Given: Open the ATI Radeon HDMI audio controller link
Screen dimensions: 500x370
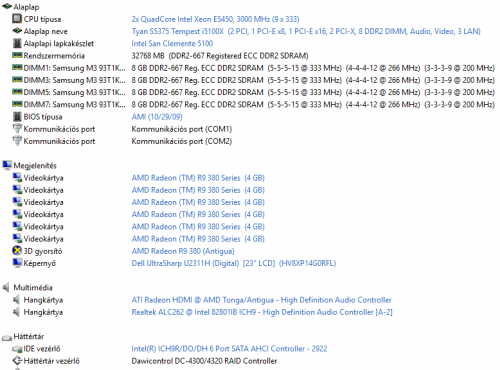Looking at the screenshot, I should 261,300.
